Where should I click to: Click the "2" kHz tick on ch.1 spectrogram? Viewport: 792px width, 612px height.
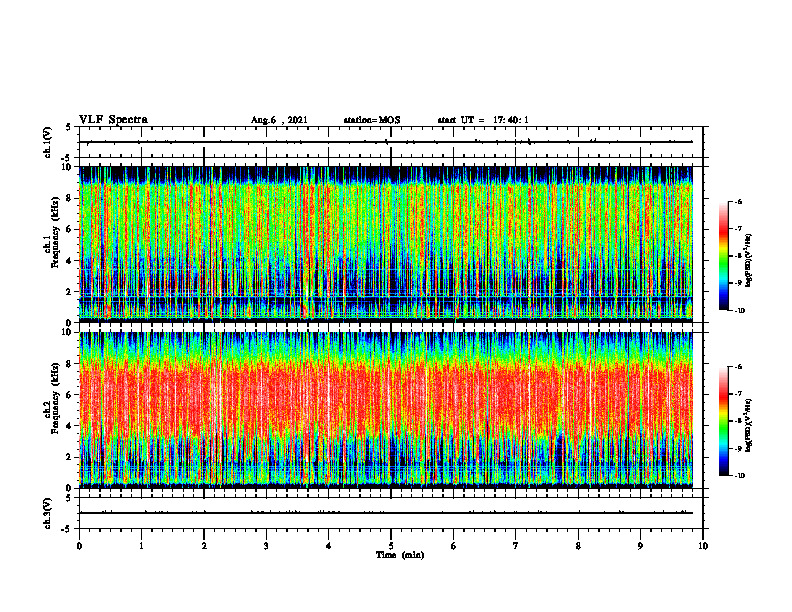[x=70, y=292]
